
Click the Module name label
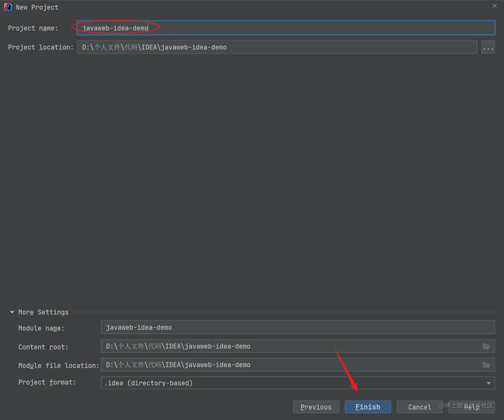click(41, 328)
